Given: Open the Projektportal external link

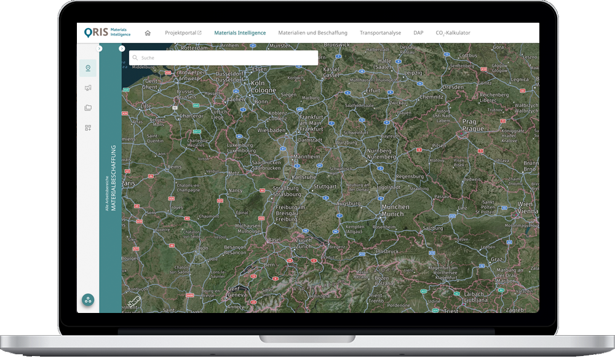Looking at the screenshot, I should coord(183,33).
